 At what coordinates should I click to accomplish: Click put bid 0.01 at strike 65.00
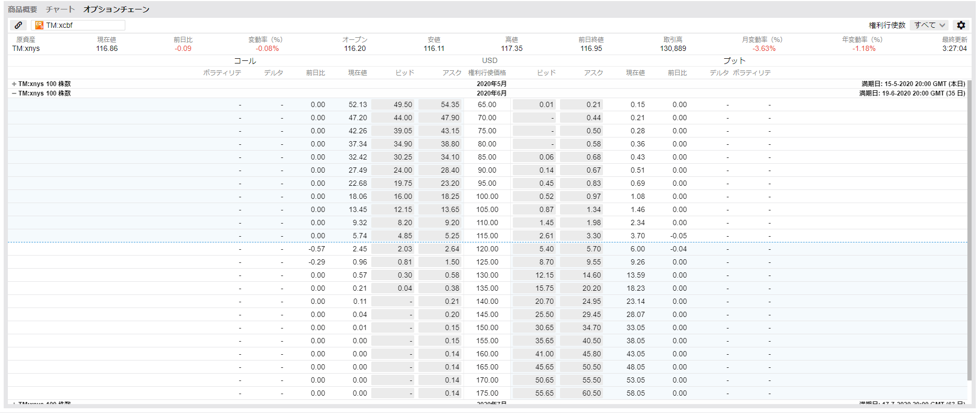(x=534, y=104)
